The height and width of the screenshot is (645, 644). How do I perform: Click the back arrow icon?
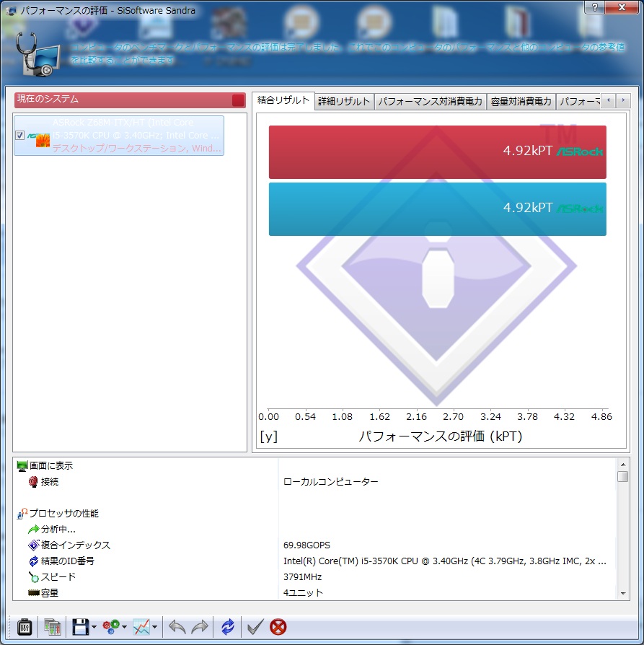click(x=177, y=627)
